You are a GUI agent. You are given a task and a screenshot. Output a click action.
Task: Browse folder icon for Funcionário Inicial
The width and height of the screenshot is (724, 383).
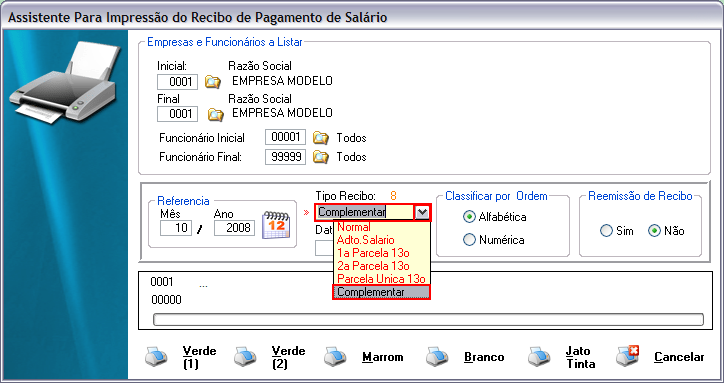pos(320,138)
